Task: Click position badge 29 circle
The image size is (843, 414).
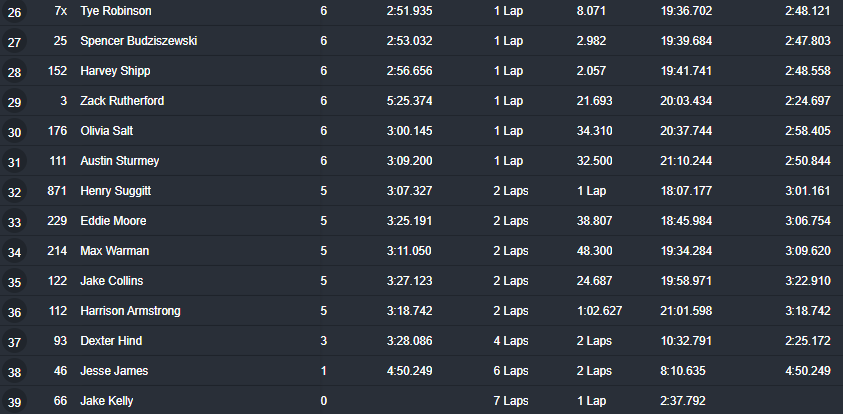Action: pyautogui.click(x=14, y=102)
